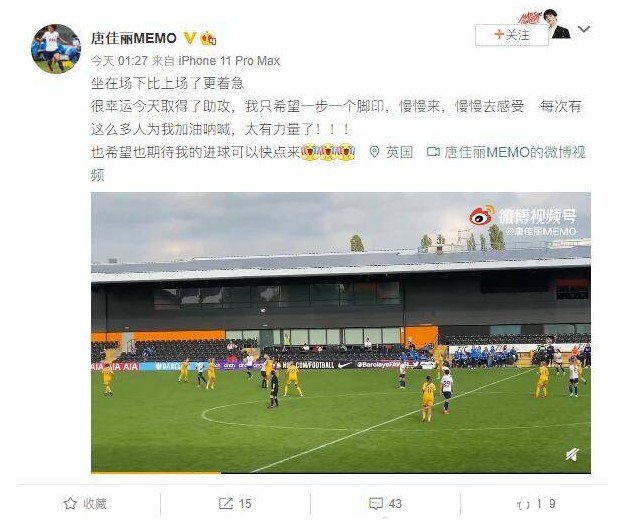Click the 英国 location pin icon
The height and width of the screenshot is (524, 631).
pyautogui.click(x=375, y=152)
